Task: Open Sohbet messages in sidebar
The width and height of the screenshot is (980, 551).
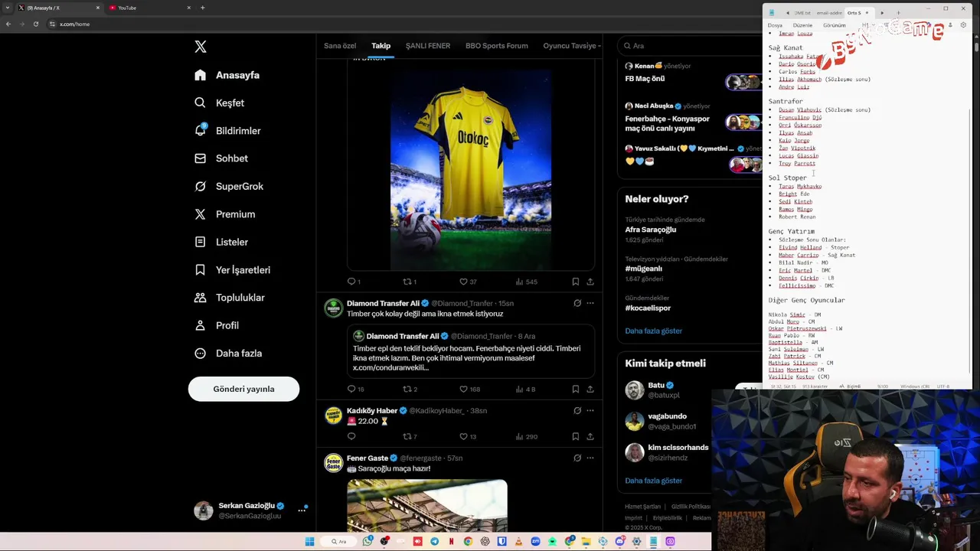Action: tap(220, 158)
